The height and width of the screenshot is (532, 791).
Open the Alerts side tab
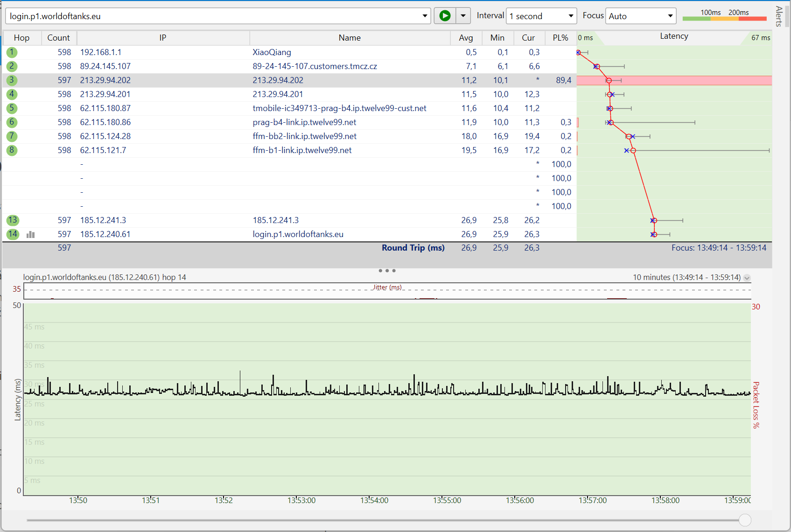[x=778, y=16]
